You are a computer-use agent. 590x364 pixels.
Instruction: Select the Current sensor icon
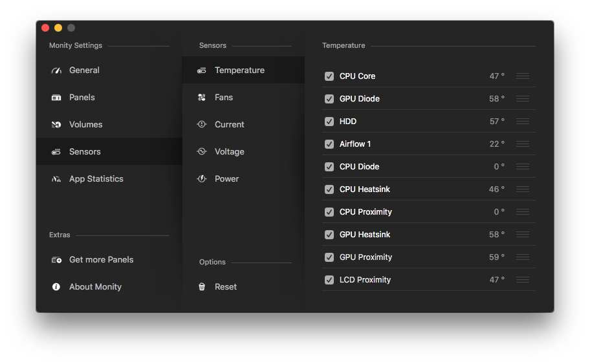point(202,125)
